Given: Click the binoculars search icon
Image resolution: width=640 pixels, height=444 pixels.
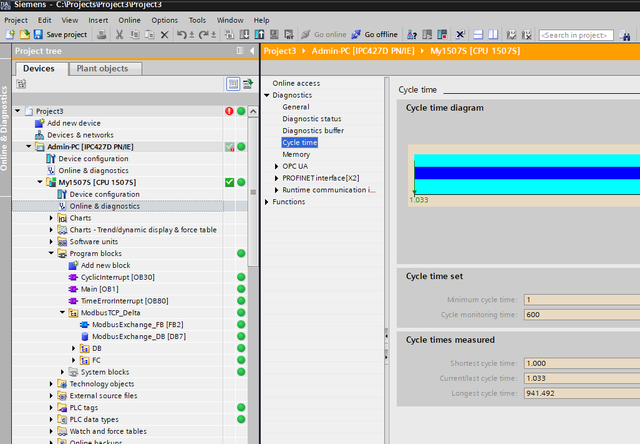Looking at the screenshot, I should [x=624, y=35].
